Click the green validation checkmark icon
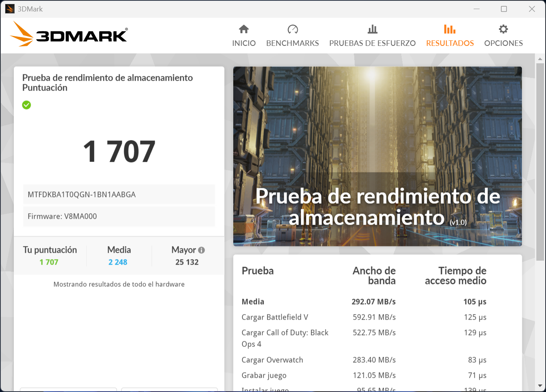The image size is (546, 392). click(26, 105)
